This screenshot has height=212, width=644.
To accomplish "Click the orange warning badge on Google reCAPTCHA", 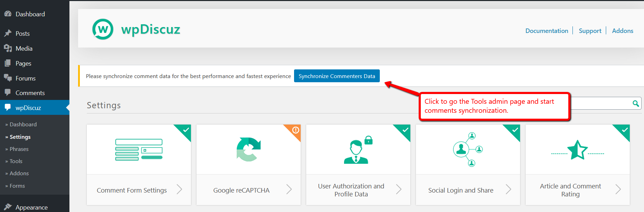I will (x=296, y=130).
